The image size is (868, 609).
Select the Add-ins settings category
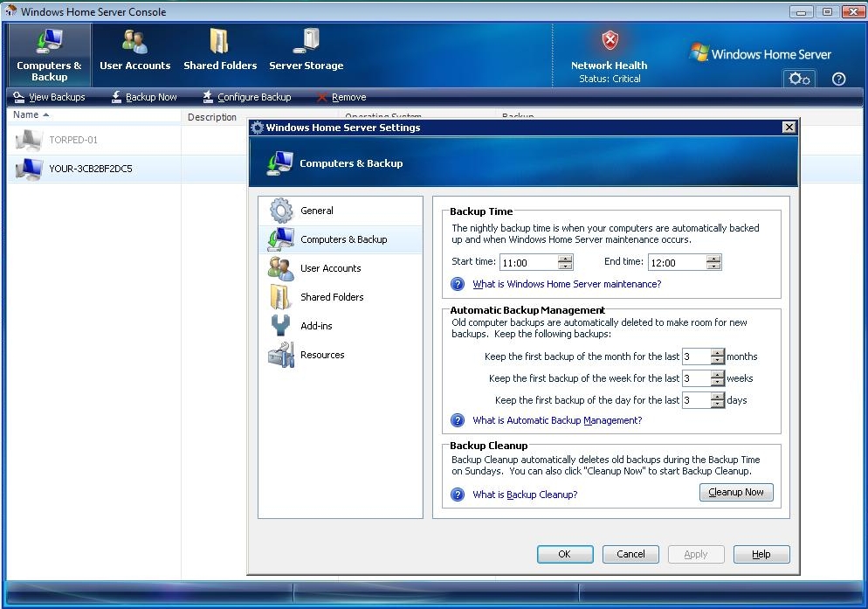click(x=316, y=326)
